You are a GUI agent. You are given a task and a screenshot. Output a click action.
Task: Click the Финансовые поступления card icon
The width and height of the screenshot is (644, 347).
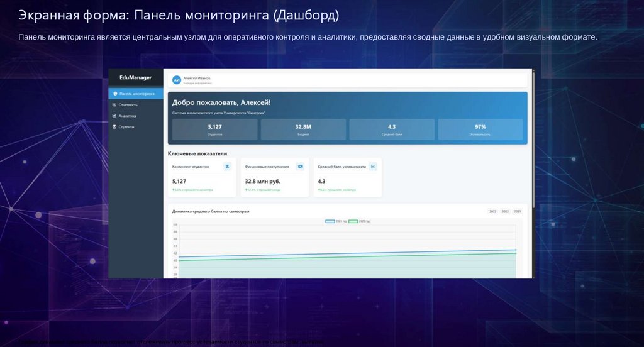pyautogui.click(x=300, y=167)
